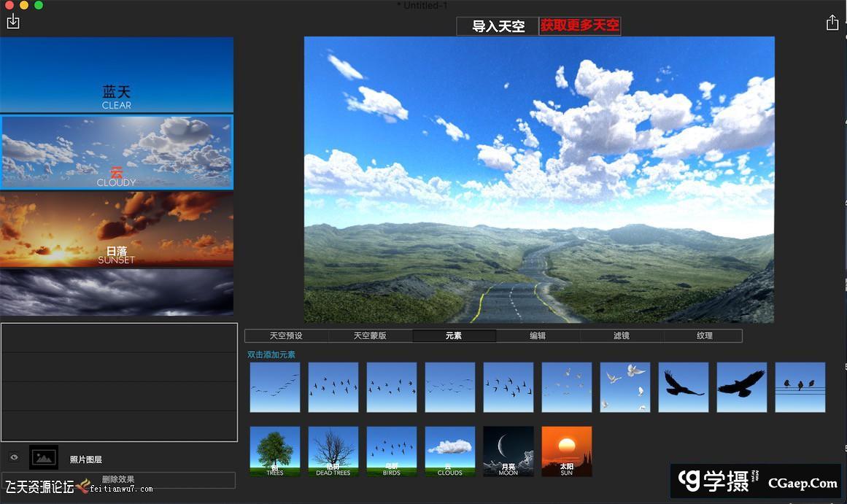Switch to the 天空蒙版 tab
The width and height of the screenshot is (847, 504).
click(371, 335)
